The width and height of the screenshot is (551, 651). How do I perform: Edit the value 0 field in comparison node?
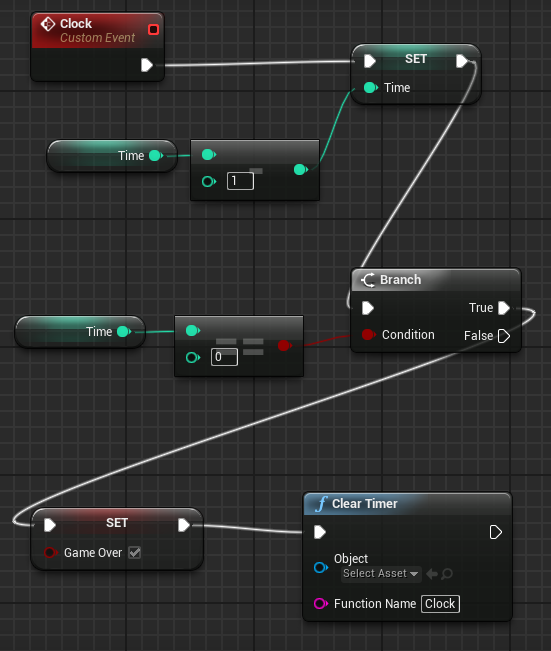click(x=224, y=357)
